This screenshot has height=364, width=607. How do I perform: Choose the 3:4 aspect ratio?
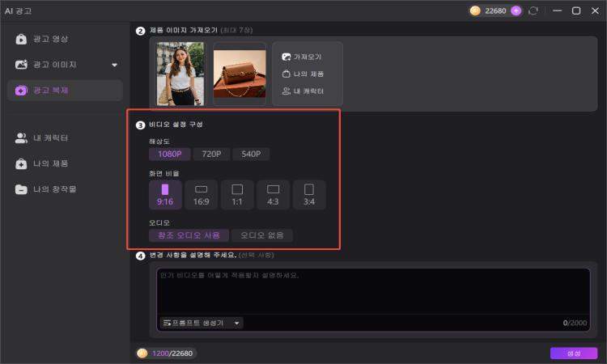click(309, 195)
